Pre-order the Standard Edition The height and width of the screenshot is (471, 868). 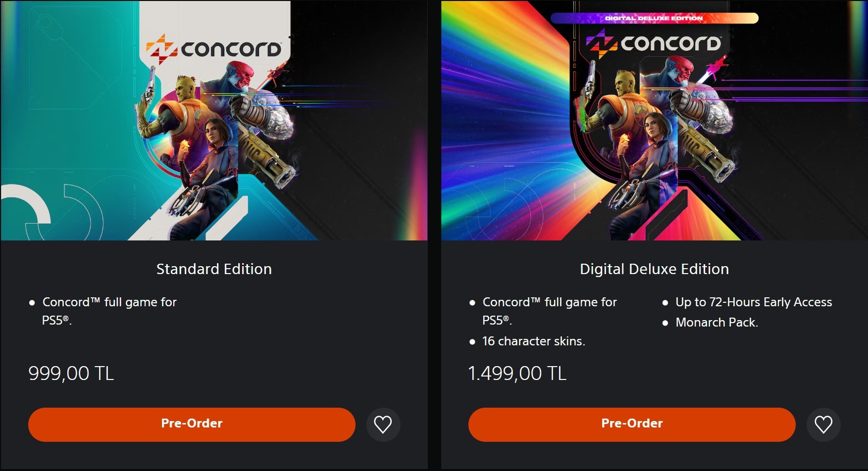coord(192,424)
